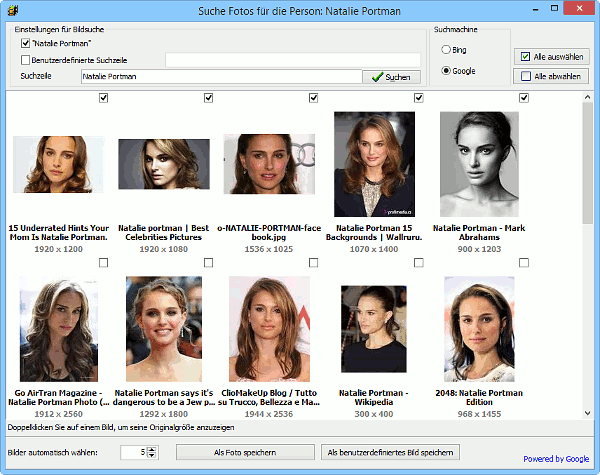
Task: Uncheck the Best Celebrities Pictures image checkbox
Action: point(208,98)
